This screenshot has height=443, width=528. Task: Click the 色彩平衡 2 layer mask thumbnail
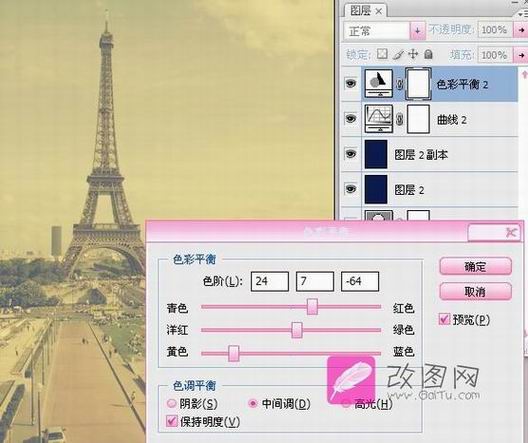[418, 84]
